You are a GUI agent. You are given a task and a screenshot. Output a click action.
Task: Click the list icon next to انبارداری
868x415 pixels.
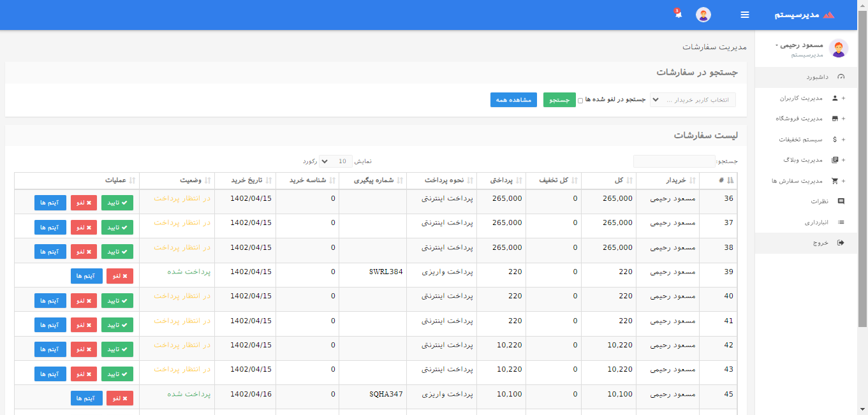tap(841, 222)
